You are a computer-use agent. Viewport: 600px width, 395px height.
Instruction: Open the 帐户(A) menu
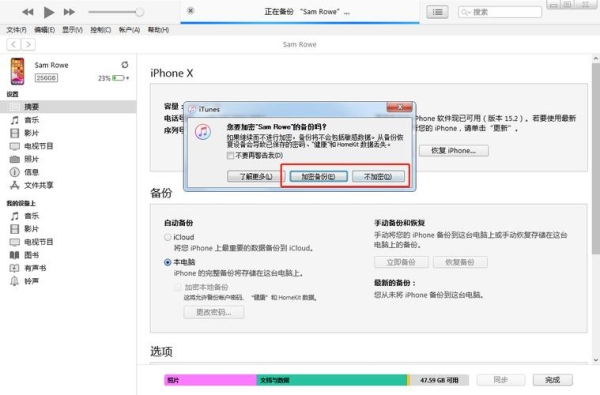(x=129, y=30)
